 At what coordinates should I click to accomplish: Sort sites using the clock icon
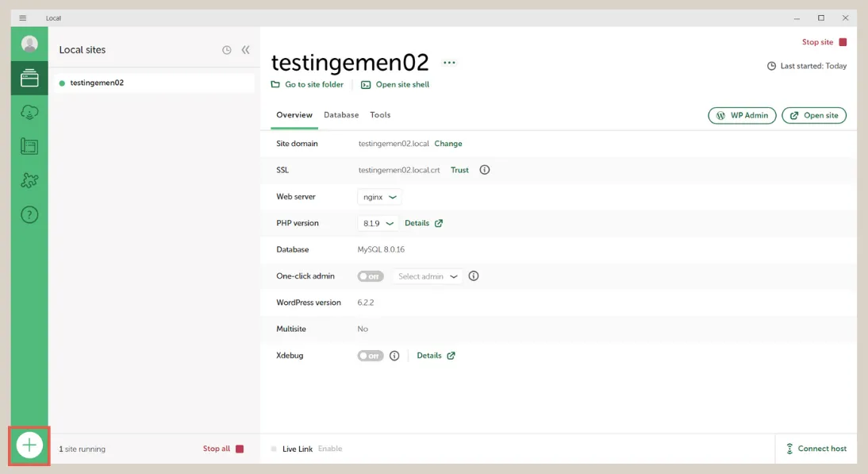click(227, 50)
